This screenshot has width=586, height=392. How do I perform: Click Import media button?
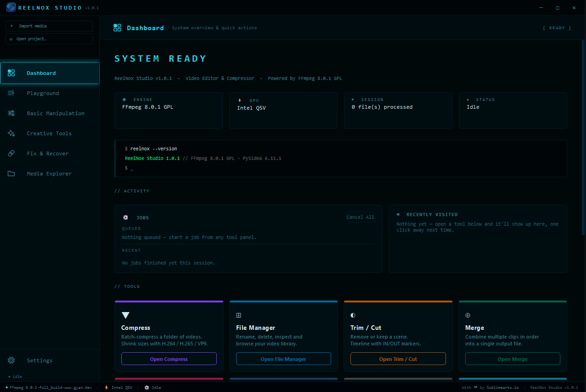[49, 26]
